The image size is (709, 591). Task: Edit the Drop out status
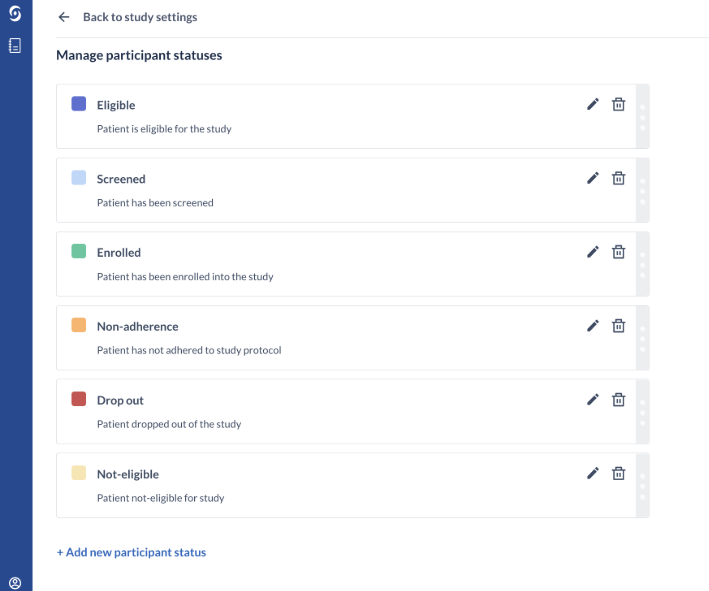pyautogui.click(x=592, y=400)
